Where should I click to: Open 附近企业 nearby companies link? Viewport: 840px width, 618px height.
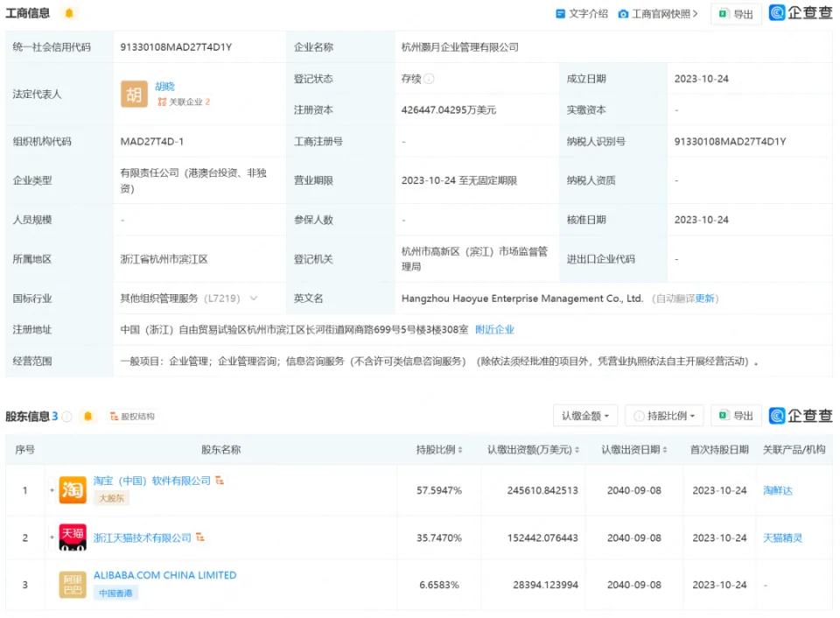coord(494,330)
